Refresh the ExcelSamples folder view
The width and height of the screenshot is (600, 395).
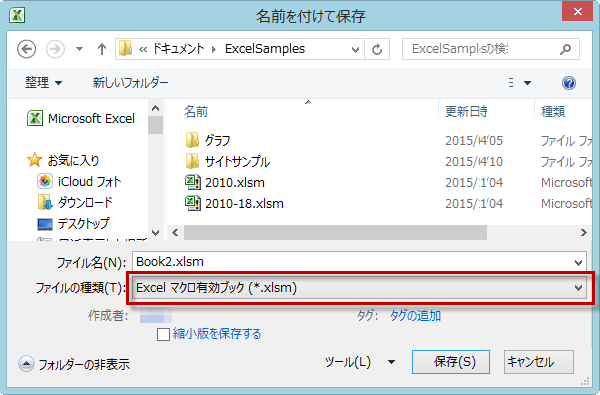(x=377, y=49)
